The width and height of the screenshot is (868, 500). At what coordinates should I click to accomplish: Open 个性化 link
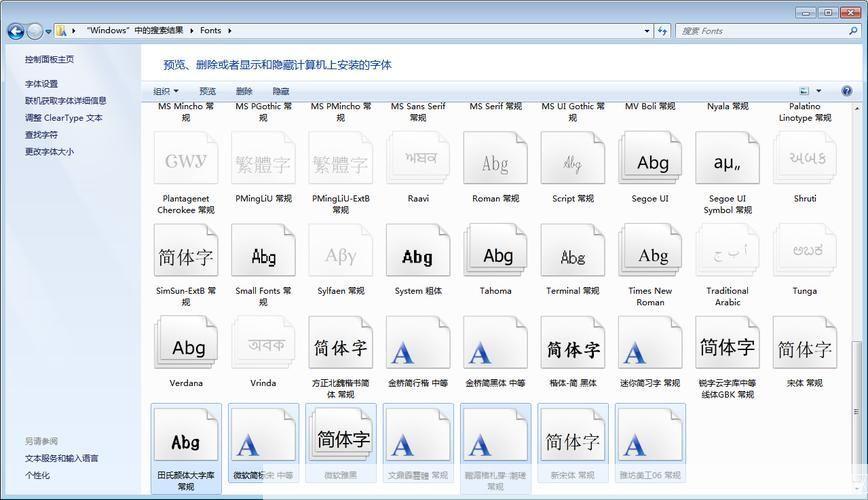(x=37, y=475)
